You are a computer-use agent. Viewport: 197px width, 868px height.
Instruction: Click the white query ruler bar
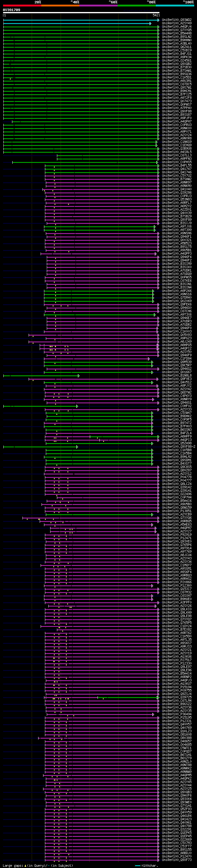81,13
